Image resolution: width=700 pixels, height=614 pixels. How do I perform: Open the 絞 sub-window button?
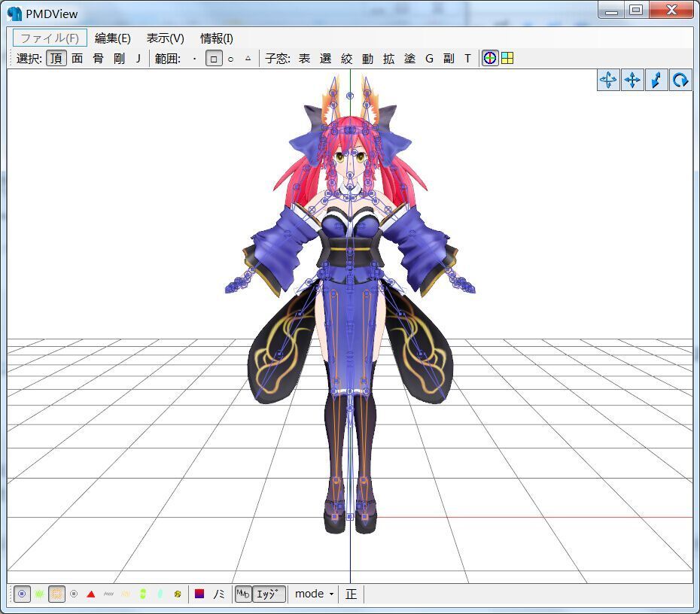(x=346, y=58)
